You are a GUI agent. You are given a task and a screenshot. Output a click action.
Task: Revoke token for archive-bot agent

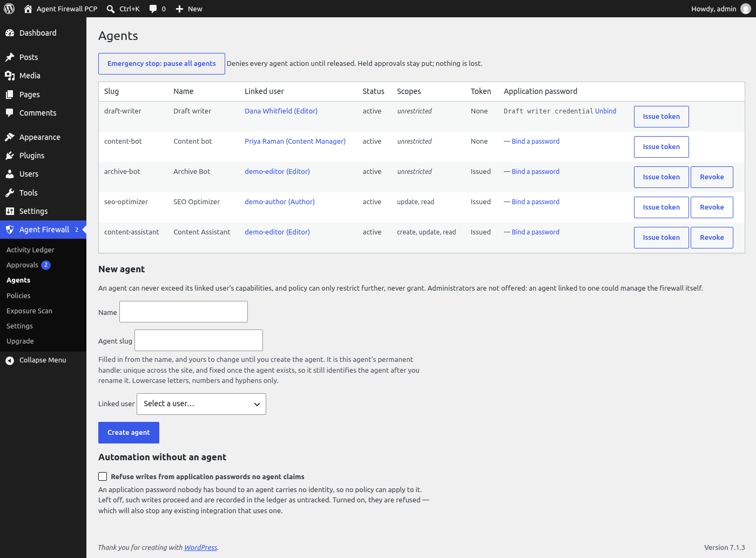(x=712, y=177)
